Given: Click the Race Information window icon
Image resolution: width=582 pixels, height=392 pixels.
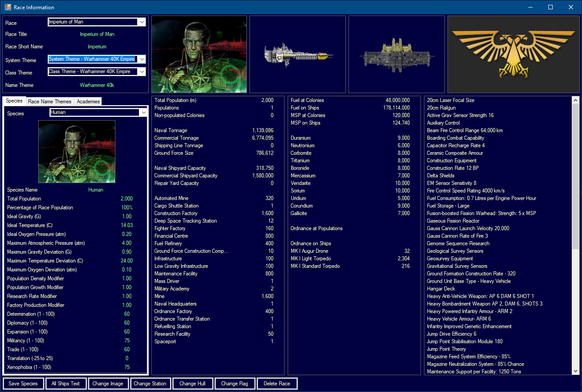Looking at the screenshot, I should coord(8,7).
